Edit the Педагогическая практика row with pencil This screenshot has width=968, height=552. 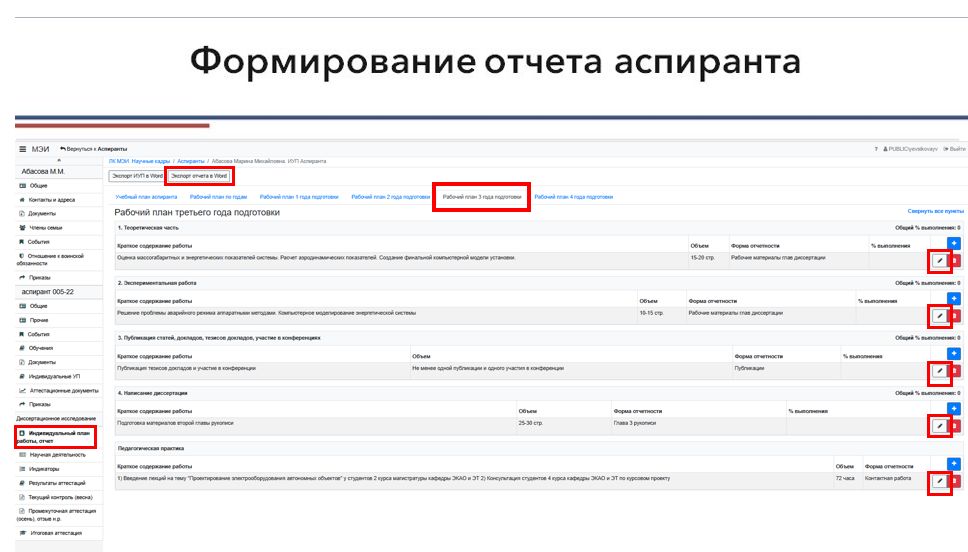coord(939,481)
